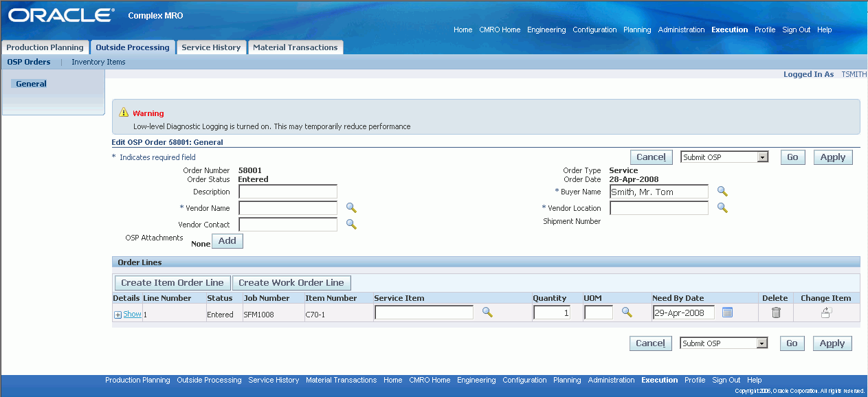Open Buyer Name search magnifier

[722, 191]
